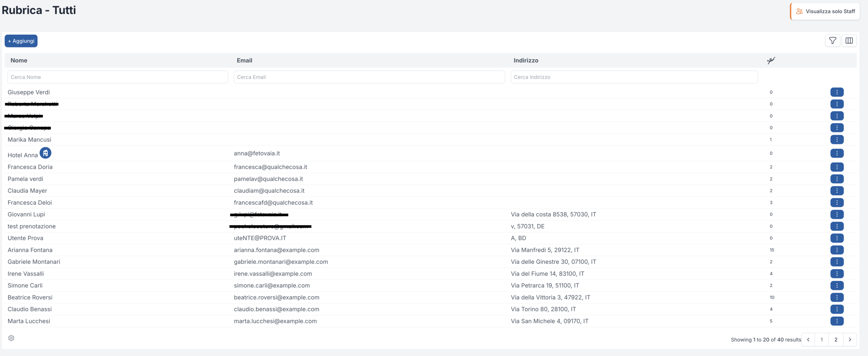The image size is (868, 356).
Task: Focus the Cerca Nome search field
Action: (x=118, y=77)
